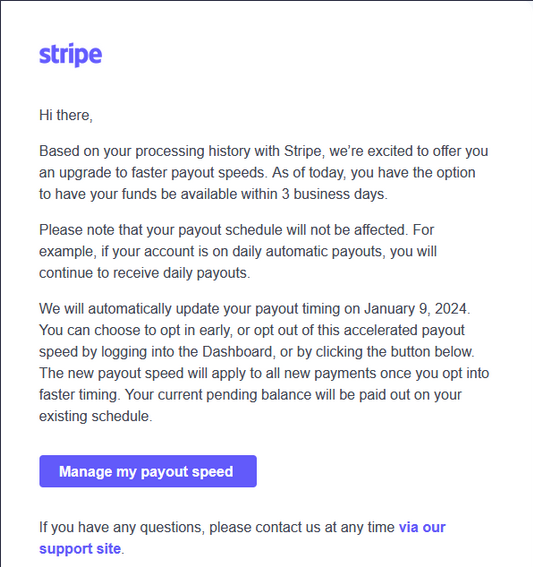Click the "clicking the button below" phrase
This screenshot has height=567, width=533.
click(395, 352)
